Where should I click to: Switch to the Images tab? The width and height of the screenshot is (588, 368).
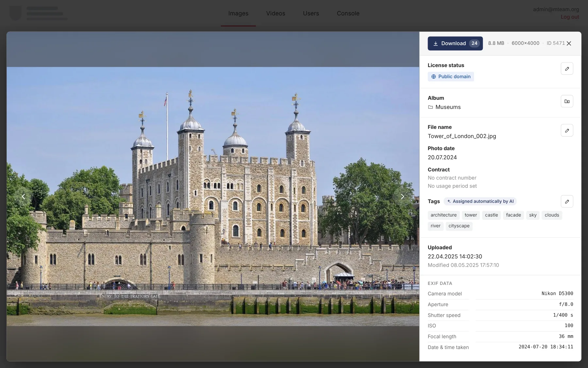pyautogui.click(x=238, y=13)
